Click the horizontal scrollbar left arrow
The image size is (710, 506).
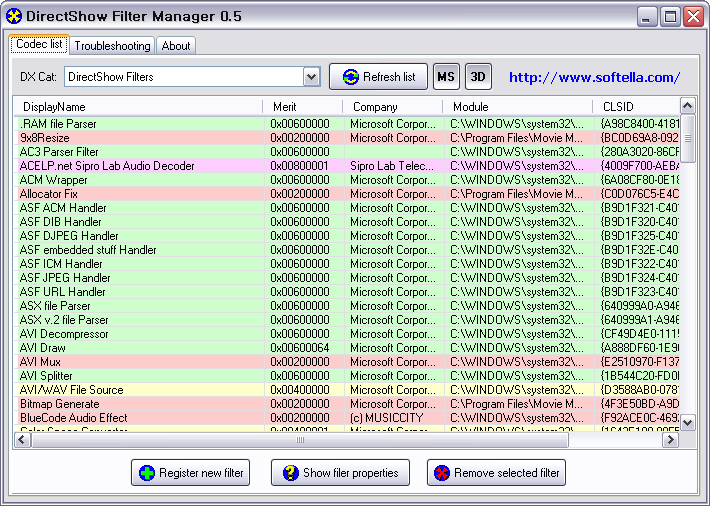[22, 439]
